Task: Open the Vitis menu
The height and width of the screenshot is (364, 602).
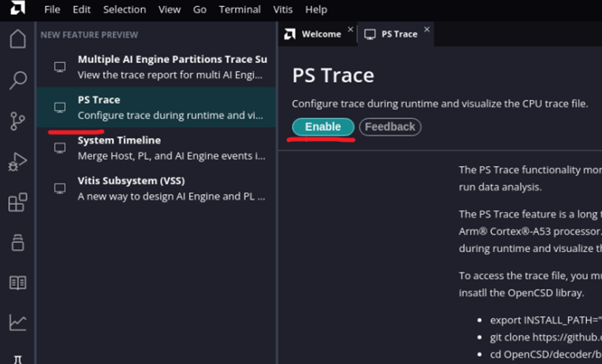Action: click(x=283, y=10)
